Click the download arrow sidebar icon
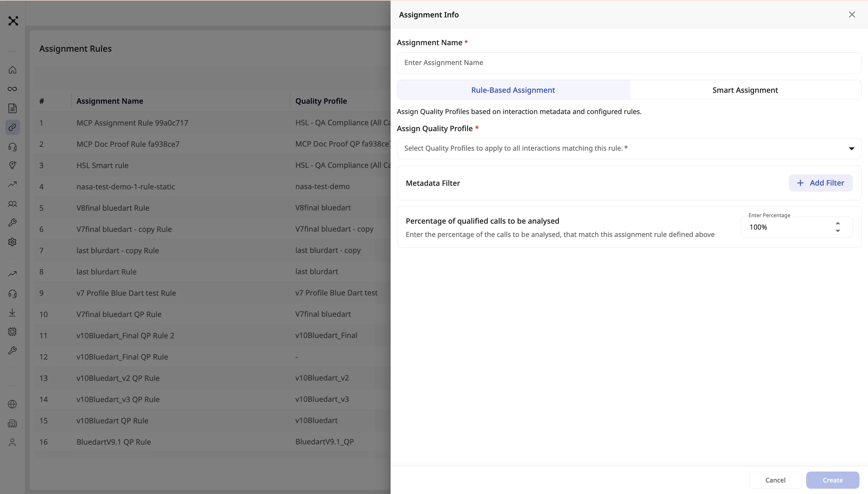The width and height of the screenshot is (868, 494). pos(12,313)
